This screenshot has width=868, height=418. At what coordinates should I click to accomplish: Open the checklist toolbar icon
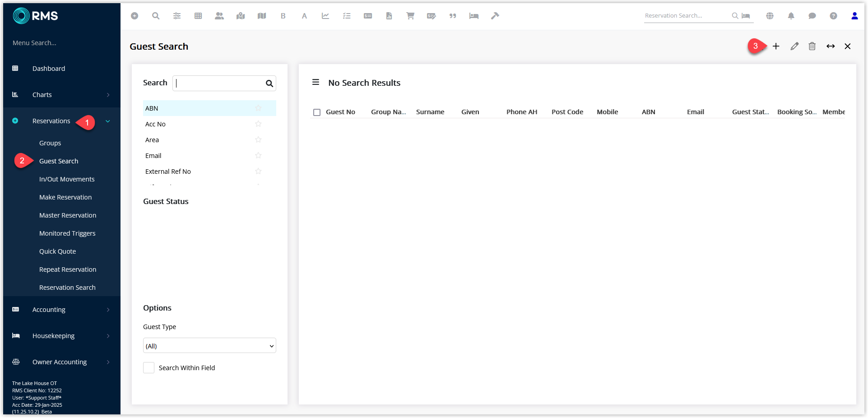(x=347, y=16)
